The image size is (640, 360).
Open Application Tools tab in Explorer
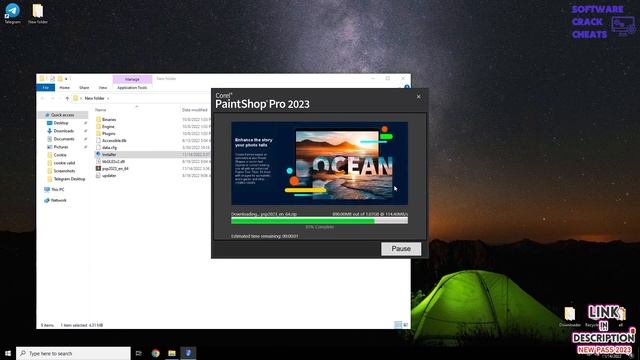coord(132,87)
